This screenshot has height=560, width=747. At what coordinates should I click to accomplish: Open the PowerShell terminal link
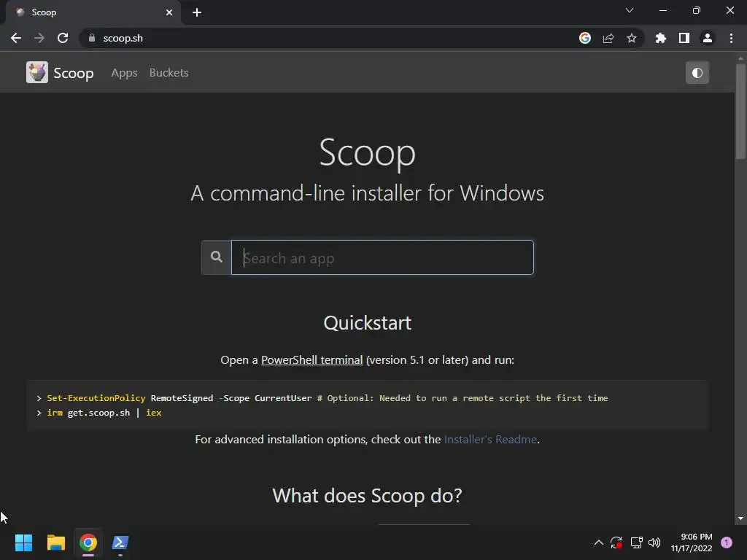pyautogui.click(x=311, y=360)
